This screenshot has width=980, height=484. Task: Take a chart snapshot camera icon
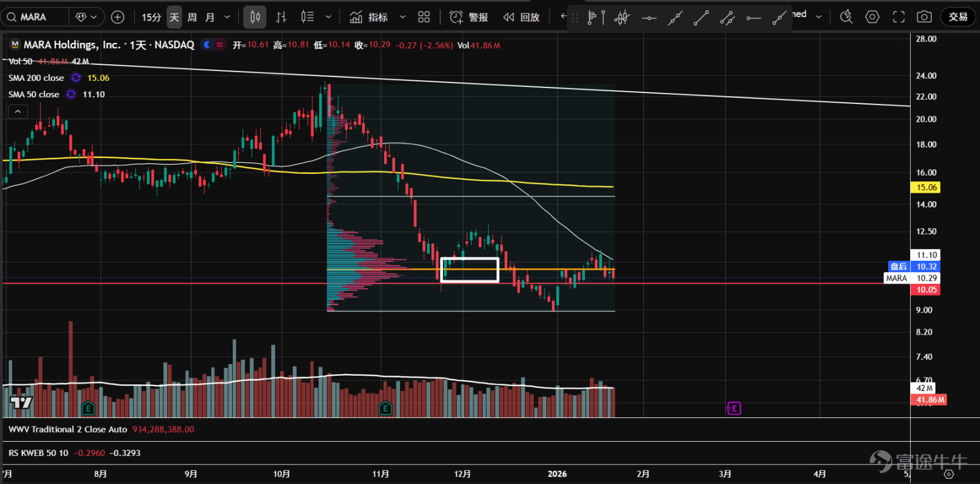[x=924, y=17]
